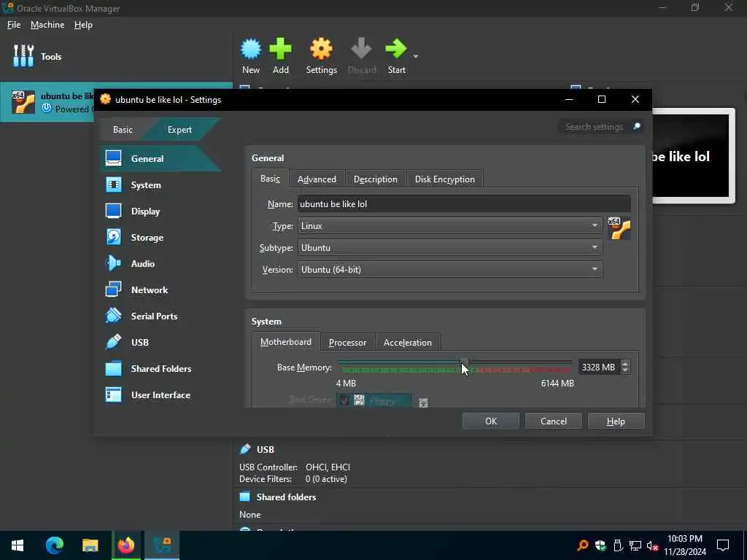The width and height of the screenshot is (747, 560).
Task: Open Settings from the Manager toolbar
Action: click(x=321, y=56)
